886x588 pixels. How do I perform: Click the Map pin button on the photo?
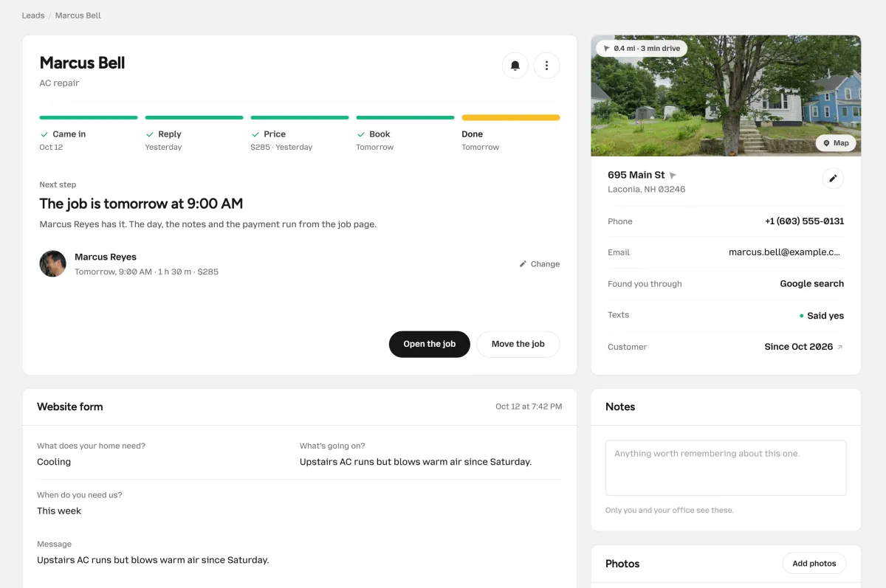click(836, 143)
